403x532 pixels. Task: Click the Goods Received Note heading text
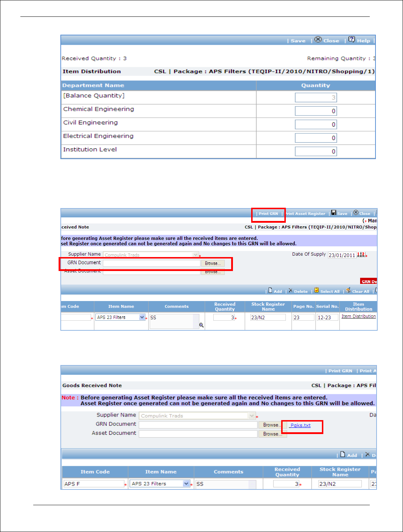click(92, 385)
